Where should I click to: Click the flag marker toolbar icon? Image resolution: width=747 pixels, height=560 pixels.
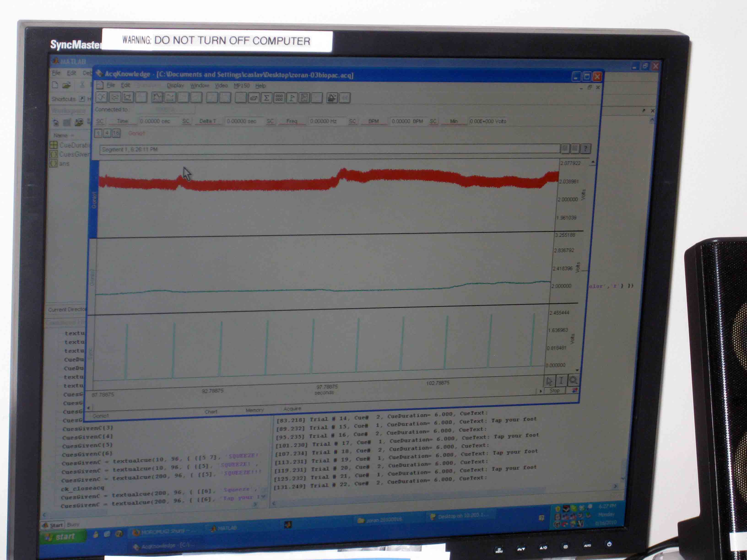coord(292,98)
